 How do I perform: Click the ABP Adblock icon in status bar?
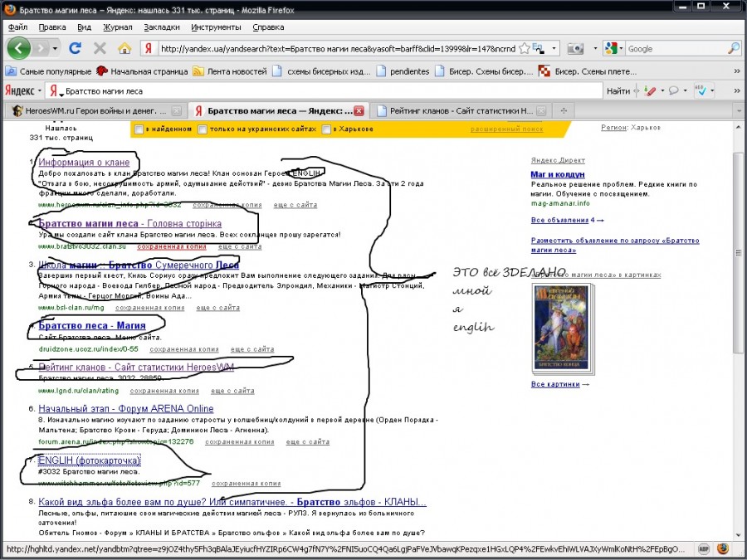703,549
